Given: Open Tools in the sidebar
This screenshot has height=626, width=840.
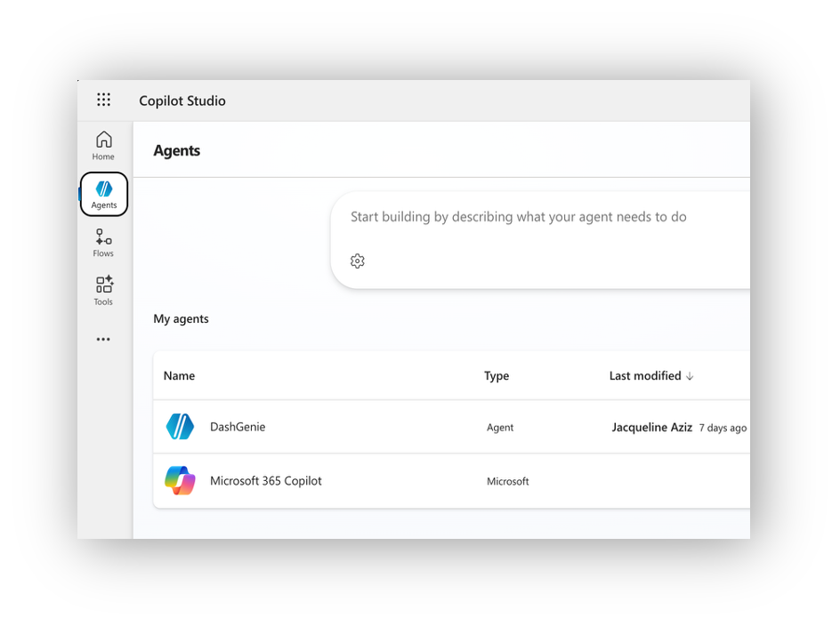Looking at the screenshot, I should (103, 291).
